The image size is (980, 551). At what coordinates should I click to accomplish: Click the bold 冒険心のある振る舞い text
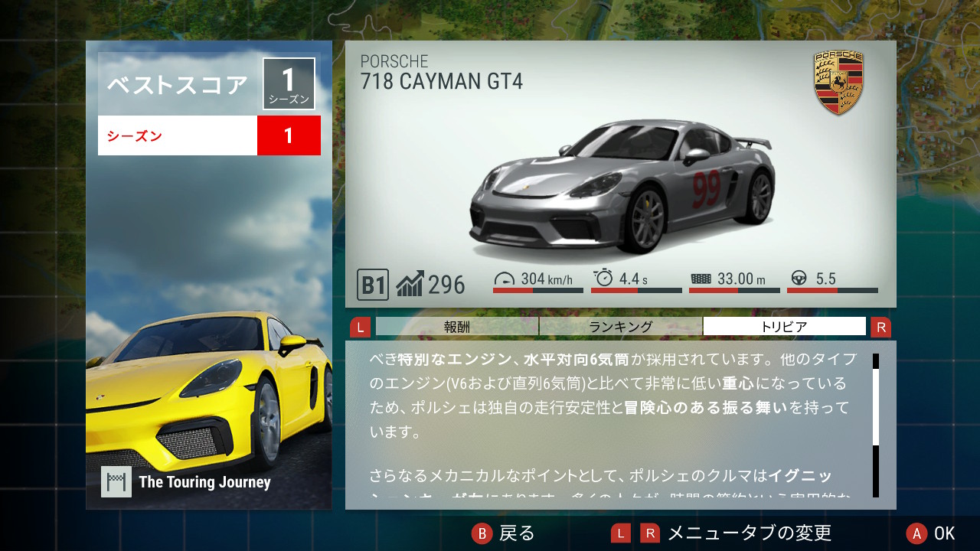pos(706,407)
